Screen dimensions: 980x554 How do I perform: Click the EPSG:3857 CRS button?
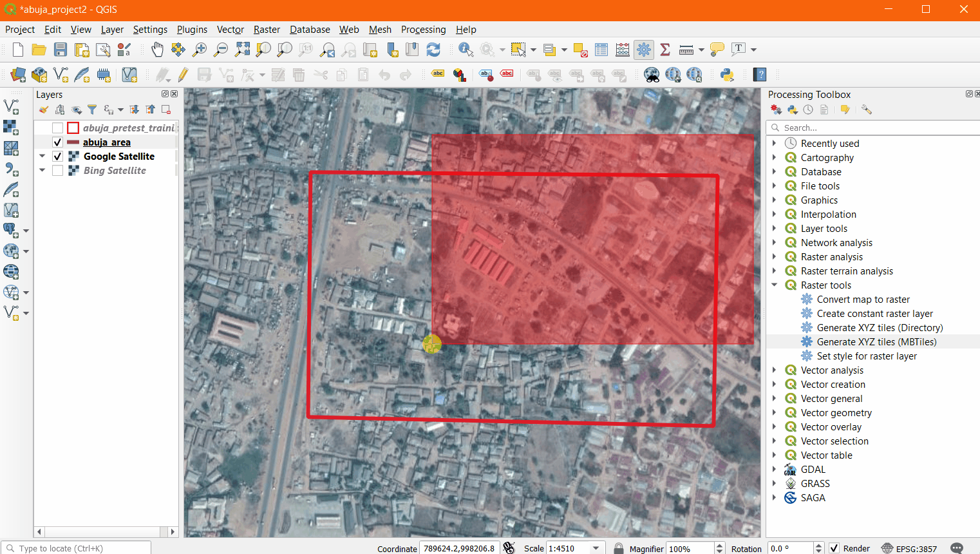click(x=909, y=548)
